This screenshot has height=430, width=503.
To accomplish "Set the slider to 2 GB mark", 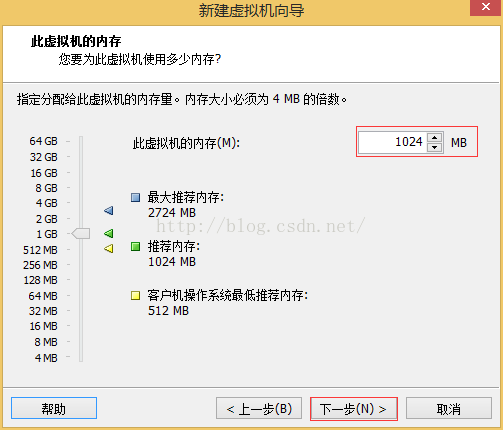I will point(81,219).
